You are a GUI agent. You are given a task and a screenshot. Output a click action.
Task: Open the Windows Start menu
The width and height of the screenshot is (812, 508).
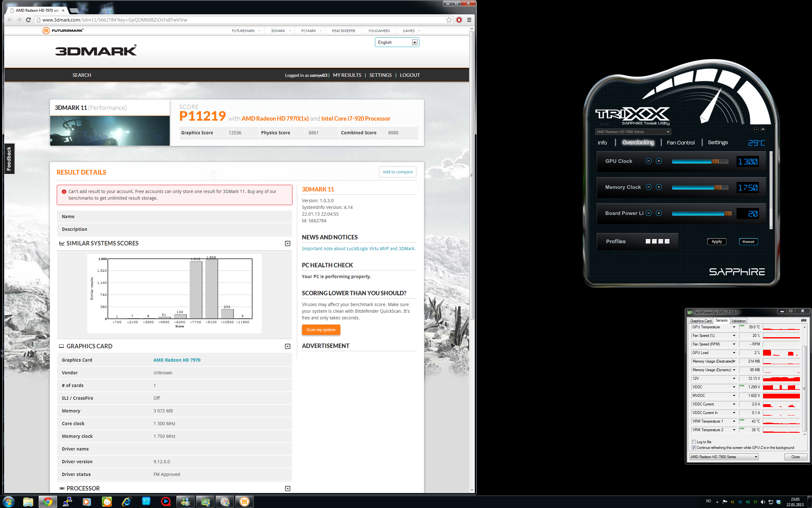(x=9, y=502)
